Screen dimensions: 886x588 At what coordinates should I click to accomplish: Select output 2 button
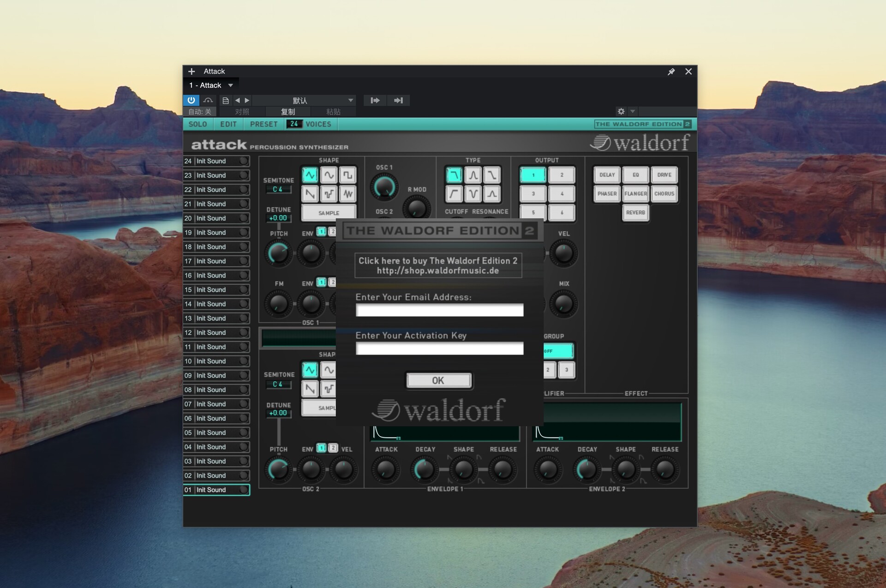pos(562,175)
